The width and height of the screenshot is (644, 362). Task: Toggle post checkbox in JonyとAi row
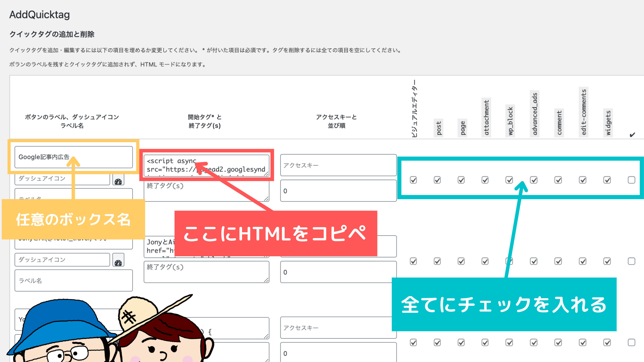[x=437, y=261]
